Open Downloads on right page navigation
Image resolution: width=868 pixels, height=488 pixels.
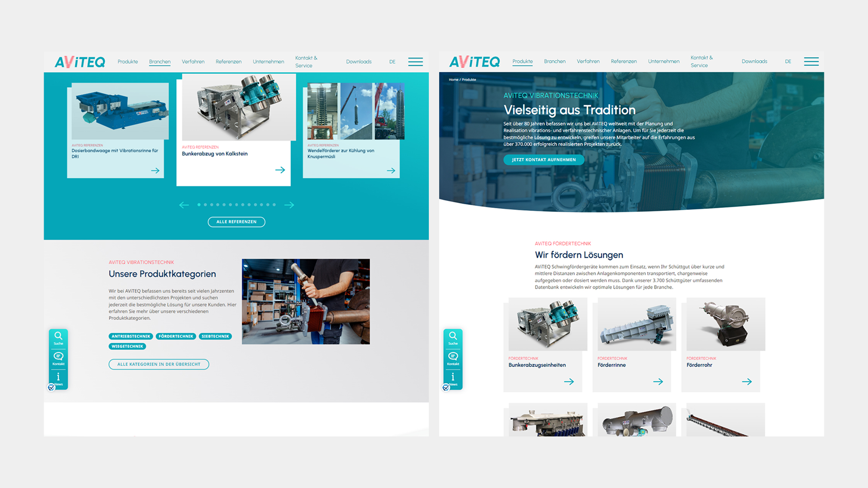coord(754,61)
